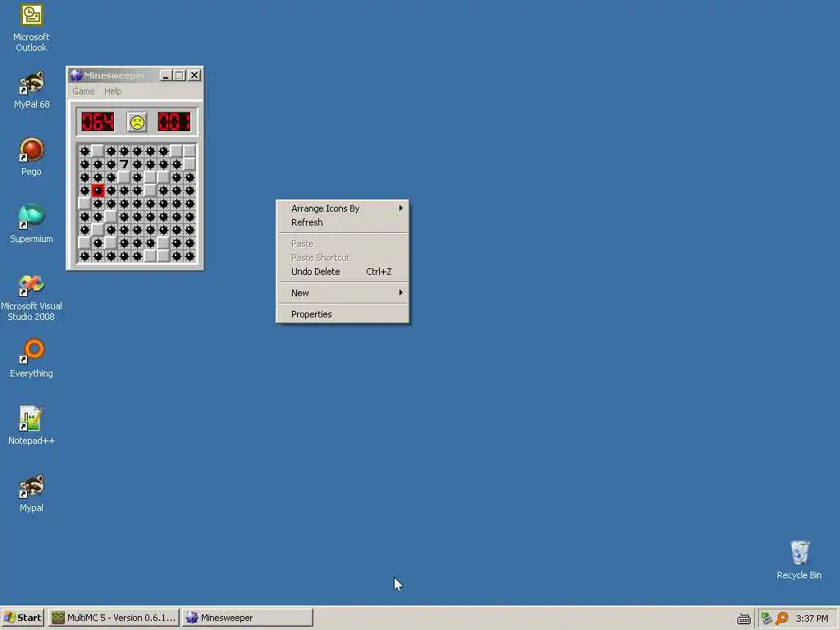Image resolution: width=840 pixels, height=630 pixels.
Task: Click the sad smiley face to restart
Action: (x=137, y=122)
